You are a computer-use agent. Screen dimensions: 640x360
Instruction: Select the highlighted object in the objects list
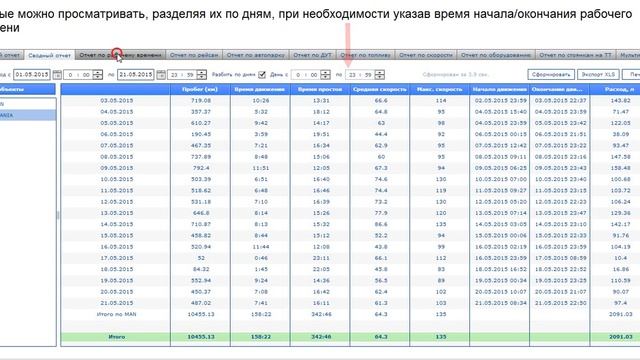pos(28,115)
